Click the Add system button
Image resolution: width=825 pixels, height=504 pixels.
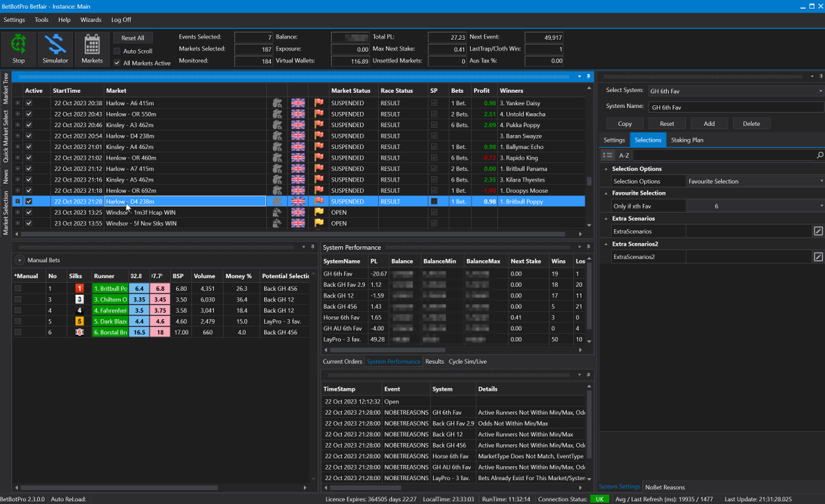tap(709, 124)
